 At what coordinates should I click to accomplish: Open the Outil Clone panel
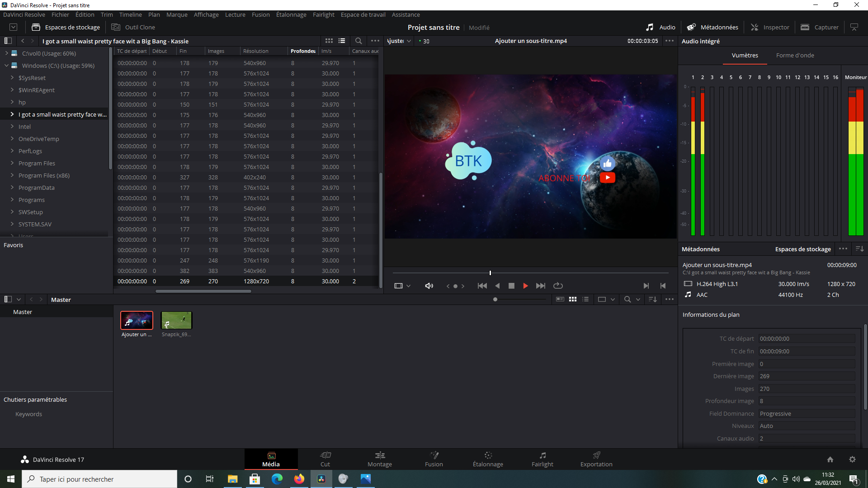click(133, 27)
